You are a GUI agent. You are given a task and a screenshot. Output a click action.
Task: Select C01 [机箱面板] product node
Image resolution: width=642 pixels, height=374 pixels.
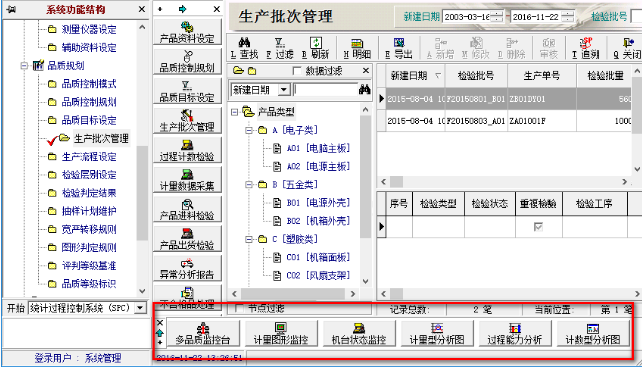click(x=318, y=257)
